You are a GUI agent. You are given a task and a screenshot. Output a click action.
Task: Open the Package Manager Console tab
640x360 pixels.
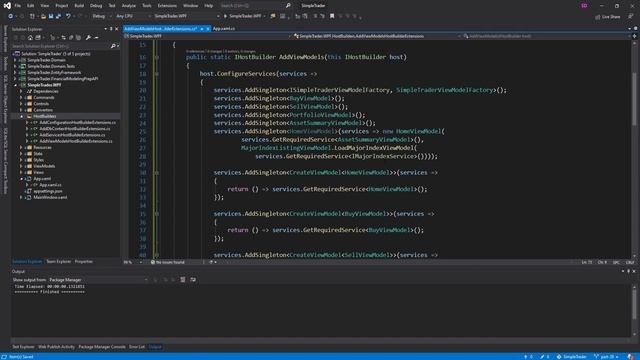tap(102, 347)
